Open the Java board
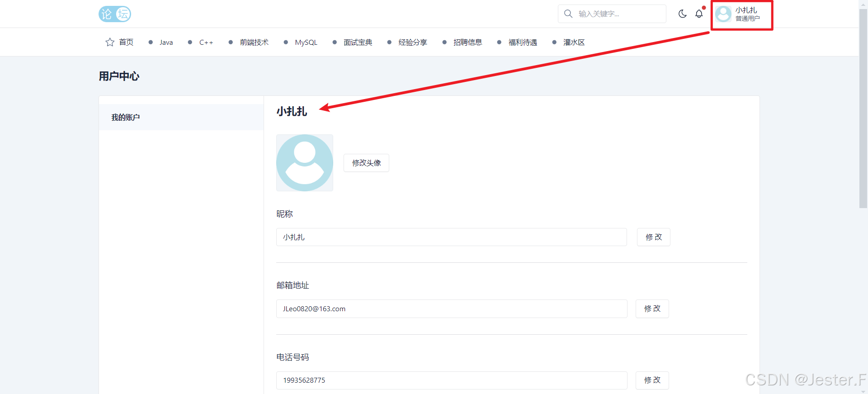The image size is (868, 394). [166, 42]
